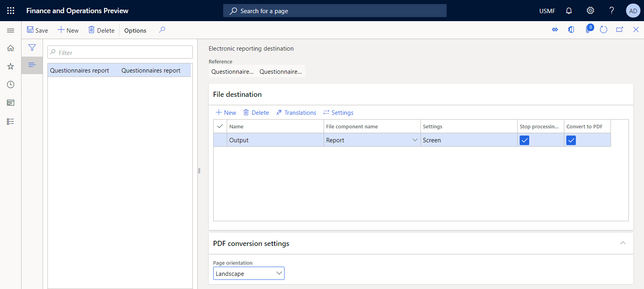Click the second Questionnaire reference field

click(281, 71)
